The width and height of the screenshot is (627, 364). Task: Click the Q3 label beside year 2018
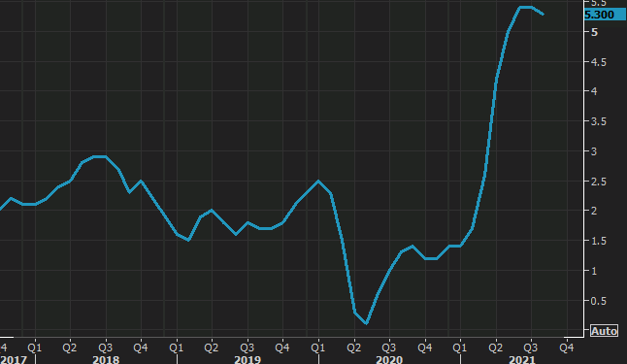pyautogui.click(x=105, y=347)
